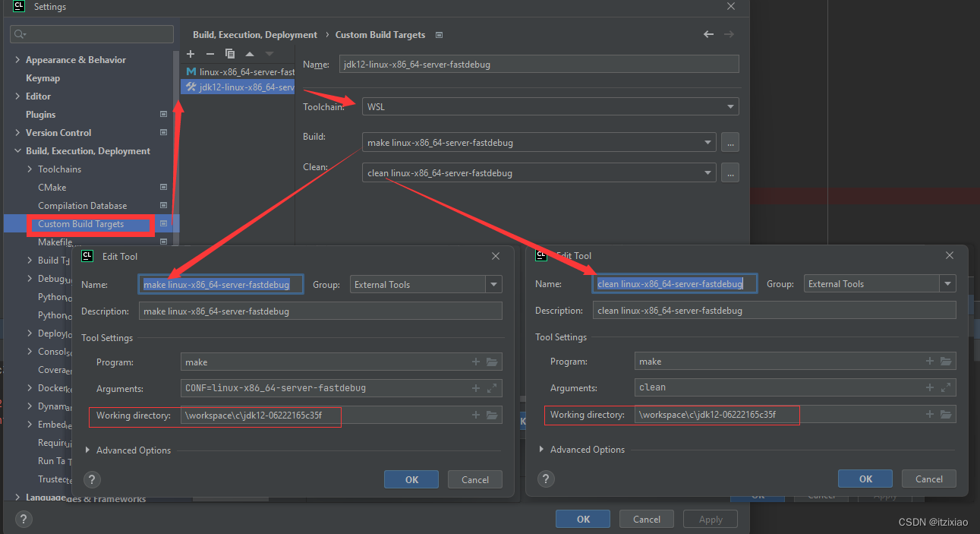Click OK in the Settings dialog
The width and height of the screenshot is (980, 534).
click(x=583, y=520)
